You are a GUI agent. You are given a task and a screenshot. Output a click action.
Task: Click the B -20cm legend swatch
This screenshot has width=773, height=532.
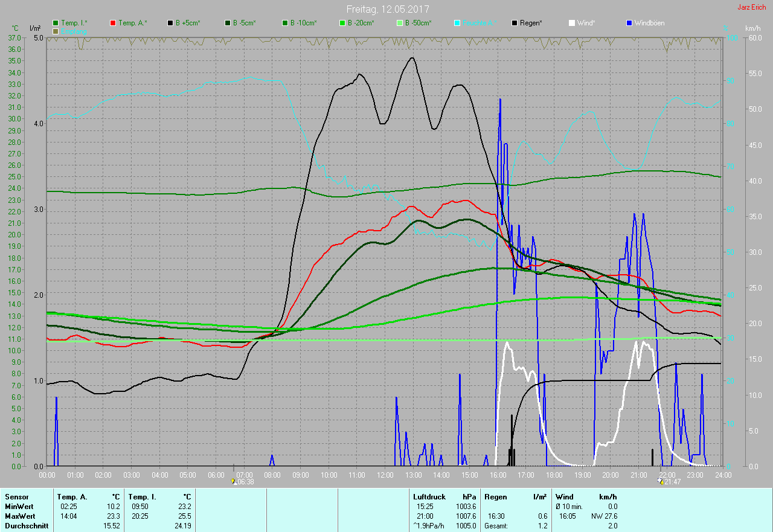coord(342,23)
